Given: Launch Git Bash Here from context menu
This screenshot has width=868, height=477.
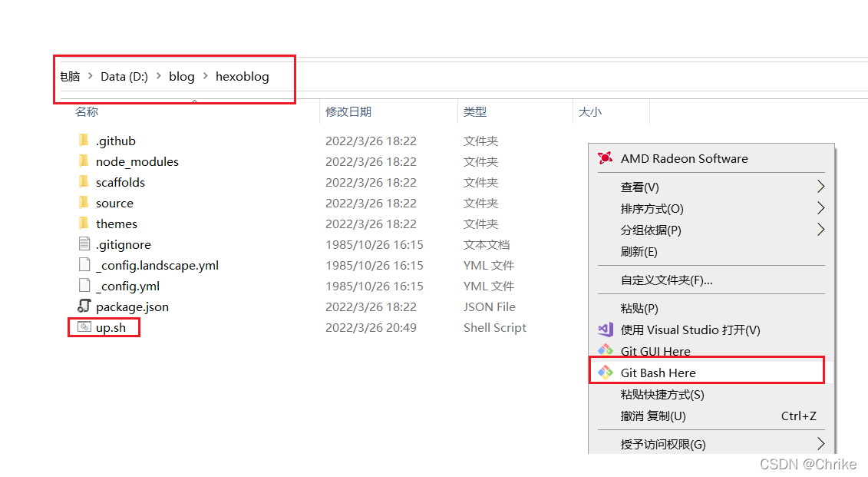Looking at the screenshot, I should coord(711,373).
